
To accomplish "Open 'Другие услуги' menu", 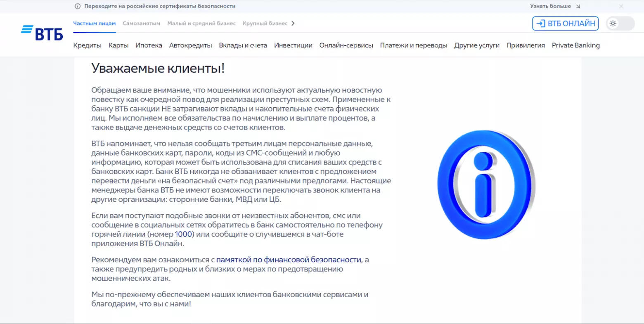I will click(x=477, y=45).
